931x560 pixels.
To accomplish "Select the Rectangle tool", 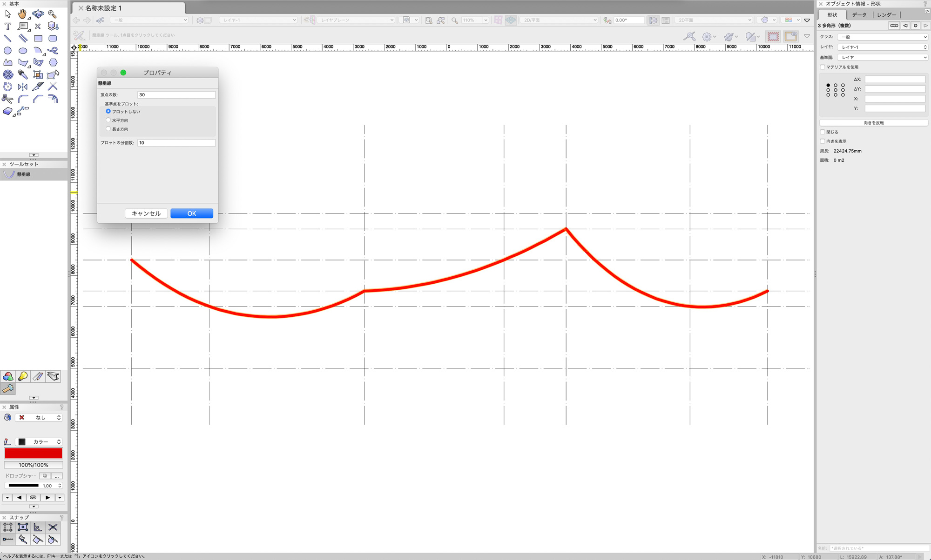I will (38, 38).
